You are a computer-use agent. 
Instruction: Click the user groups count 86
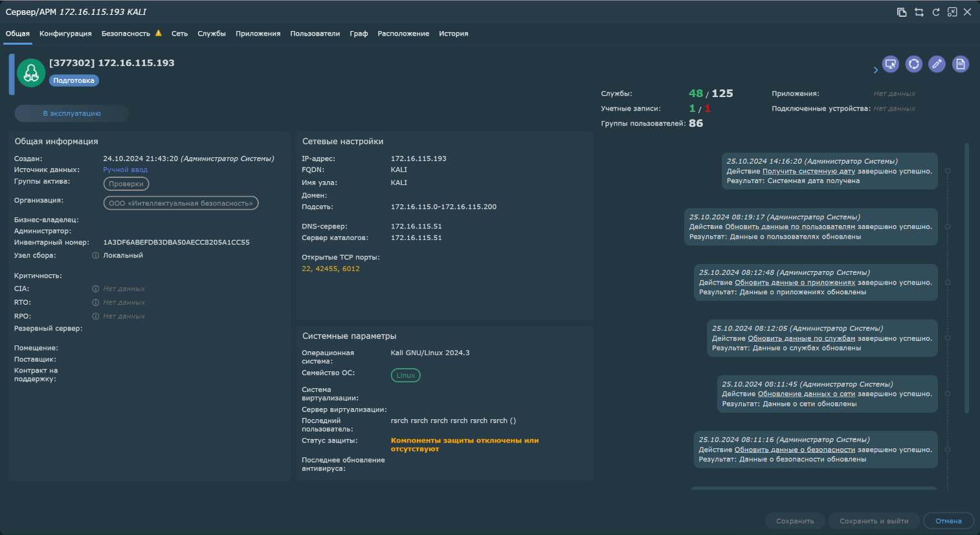pyautogui.click(x=696, y=123)
